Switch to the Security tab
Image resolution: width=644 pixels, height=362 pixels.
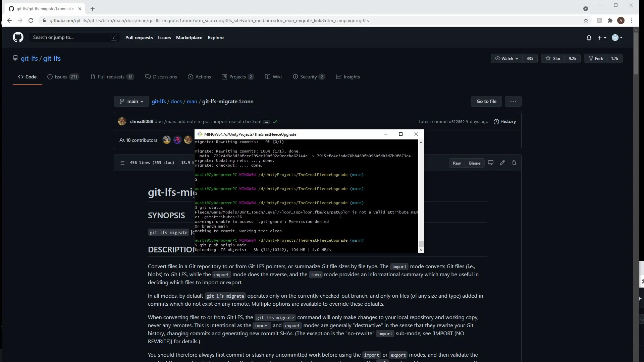point(309,77)
